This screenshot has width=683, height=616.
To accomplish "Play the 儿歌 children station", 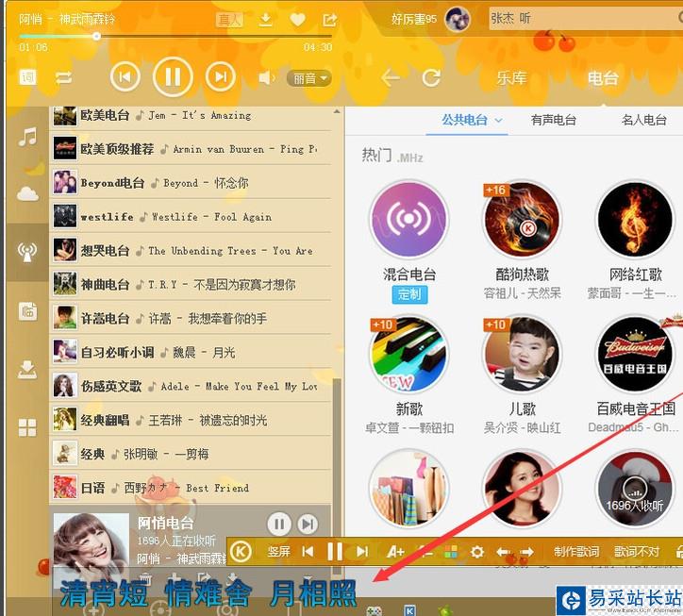I will (522, 354).
